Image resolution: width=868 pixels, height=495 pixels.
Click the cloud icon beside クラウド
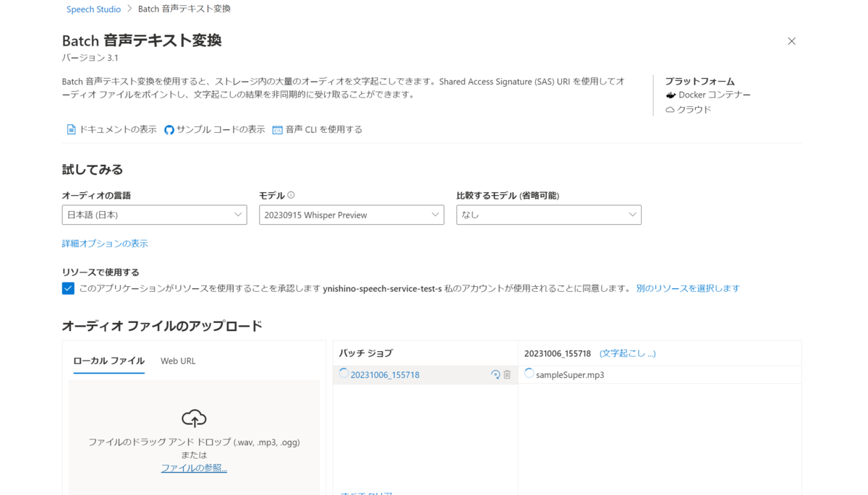671,110
